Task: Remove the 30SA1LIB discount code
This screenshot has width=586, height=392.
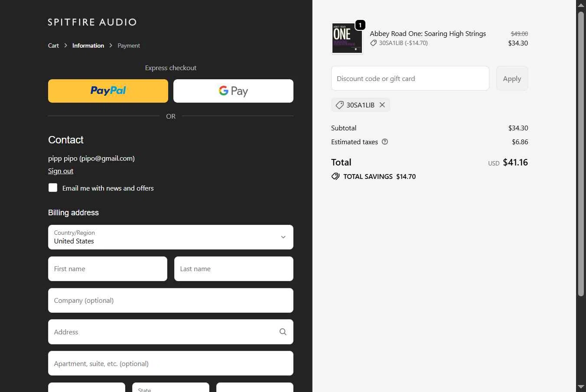Action: [382, 105]
